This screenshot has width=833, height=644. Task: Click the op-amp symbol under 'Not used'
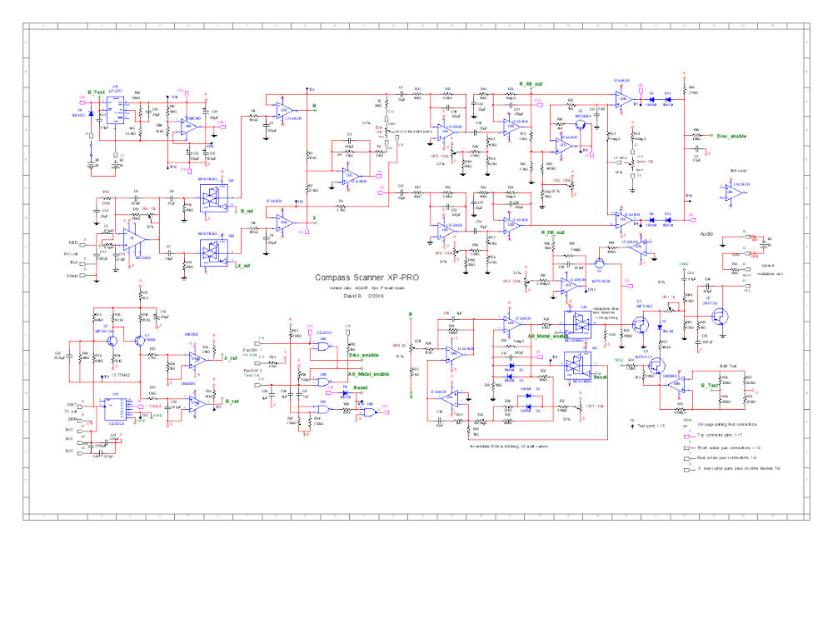point(736,192)
